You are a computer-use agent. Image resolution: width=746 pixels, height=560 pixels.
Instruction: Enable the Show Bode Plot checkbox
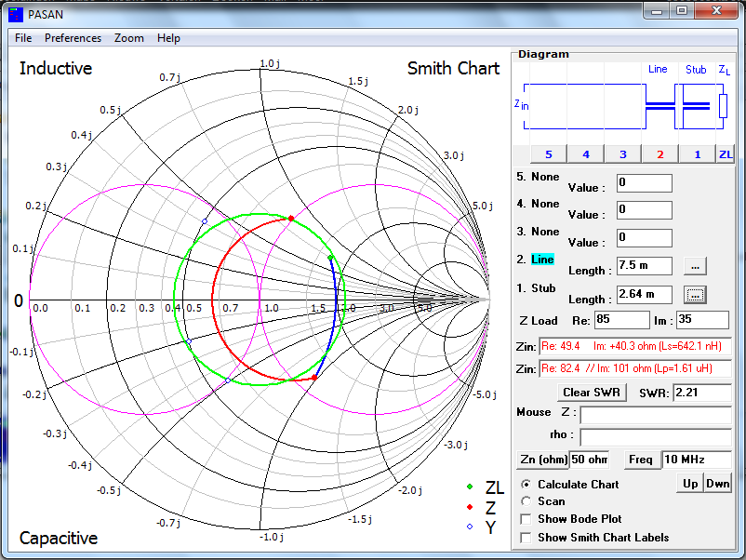tap(526, 519)
